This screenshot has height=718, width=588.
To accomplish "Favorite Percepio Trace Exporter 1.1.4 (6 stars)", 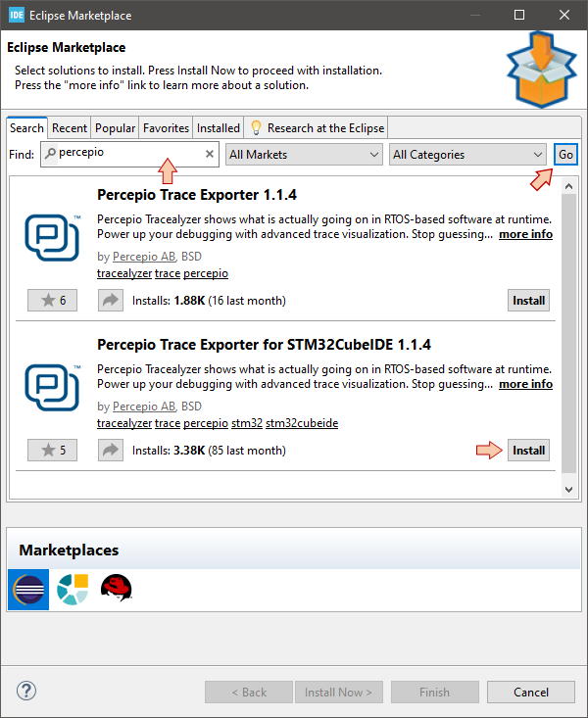I will [x=52, y=301].
